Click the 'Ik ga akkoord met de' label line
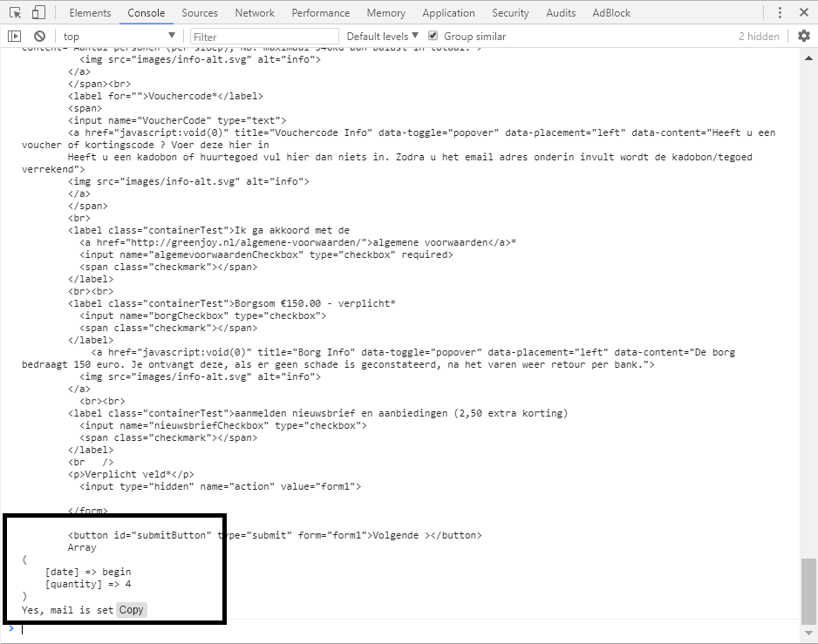818x644 pixels. coord(208,230)
